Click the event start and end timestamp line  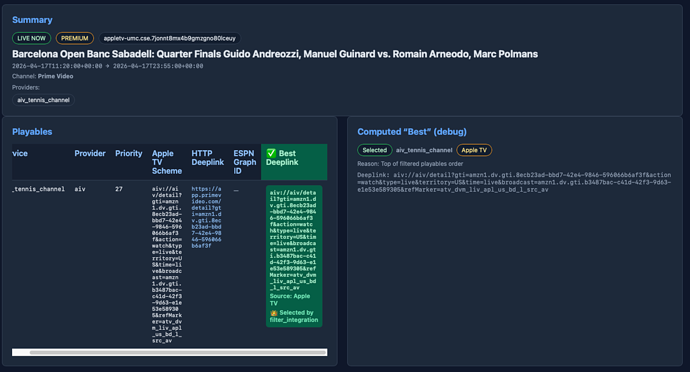tap(108, 66)
